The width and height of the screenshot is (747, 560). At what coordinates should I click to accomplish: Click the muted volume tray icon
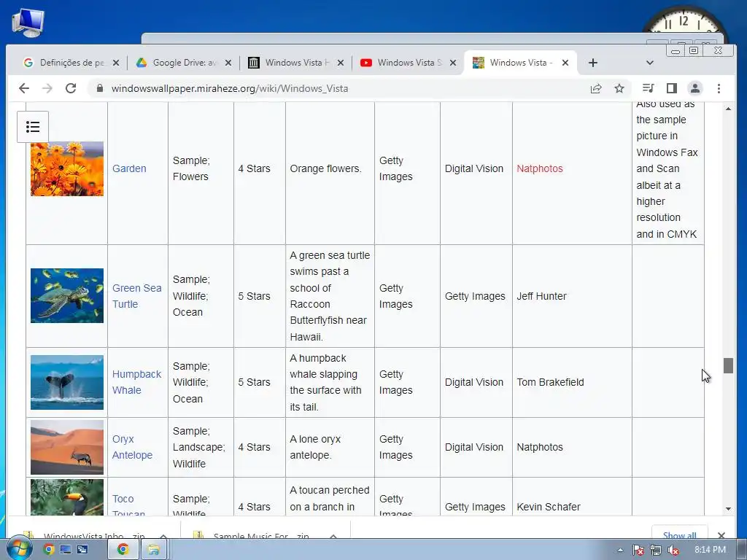(673, 550)
